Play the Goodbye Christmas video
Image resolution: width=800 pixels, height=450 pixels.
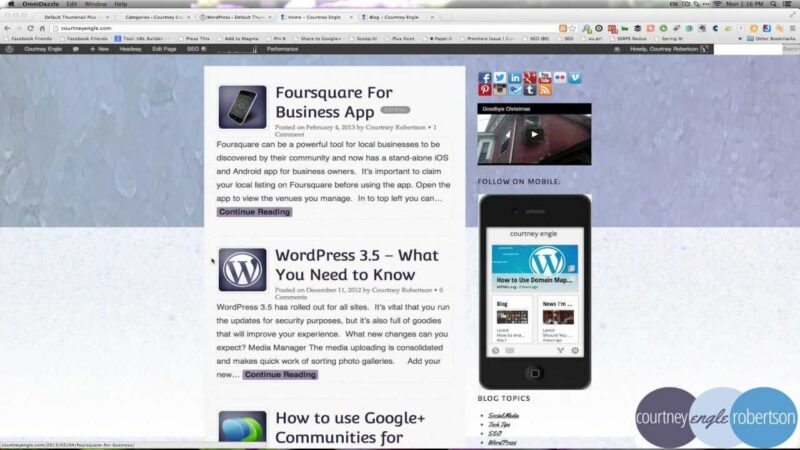coord(534,135)
